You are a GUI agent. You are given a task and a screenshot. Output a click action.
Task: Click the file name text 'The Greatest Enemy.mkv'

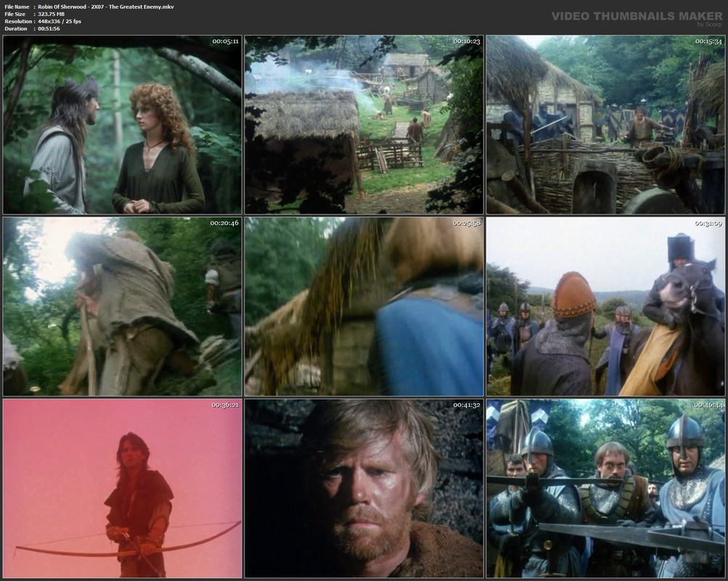(141, 7)
